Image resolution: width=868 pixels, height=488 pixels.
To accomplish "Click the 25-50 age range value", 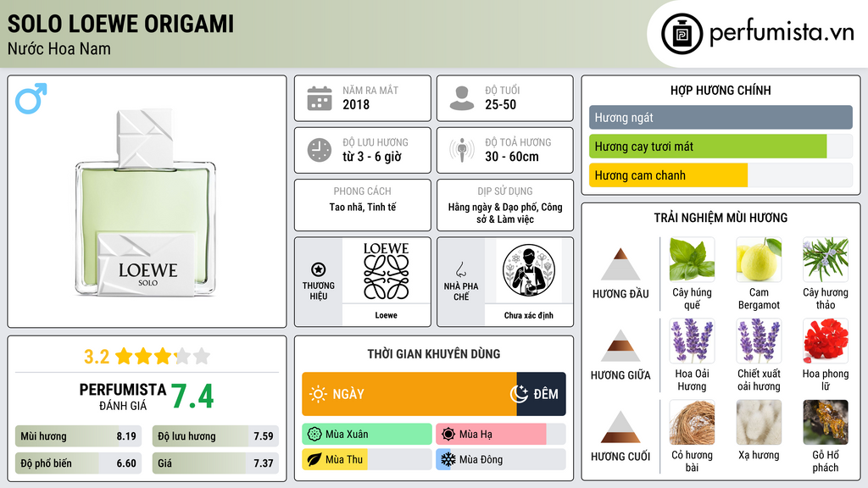I will (x=500, y=104).
